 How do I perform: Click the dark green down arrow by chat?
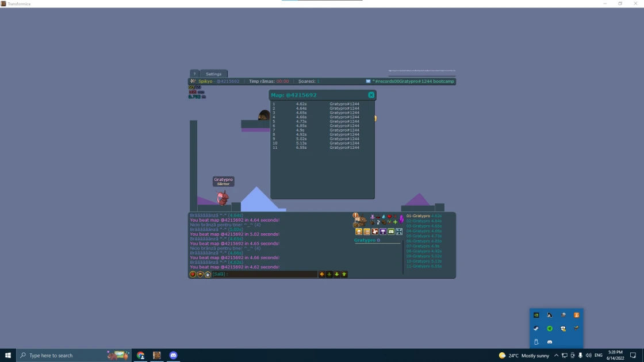329,274
